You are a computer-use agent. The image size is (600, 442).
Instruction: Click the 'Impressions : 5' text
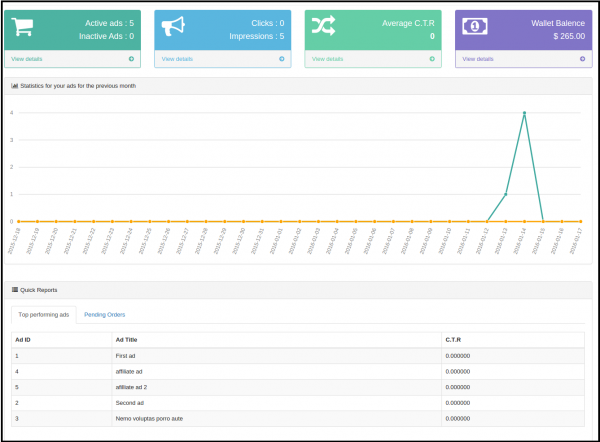(257, 36)
